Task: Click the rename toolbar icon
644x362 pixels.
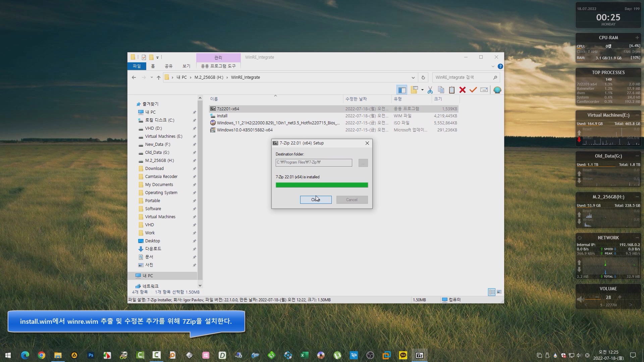Action: [484, 90]
